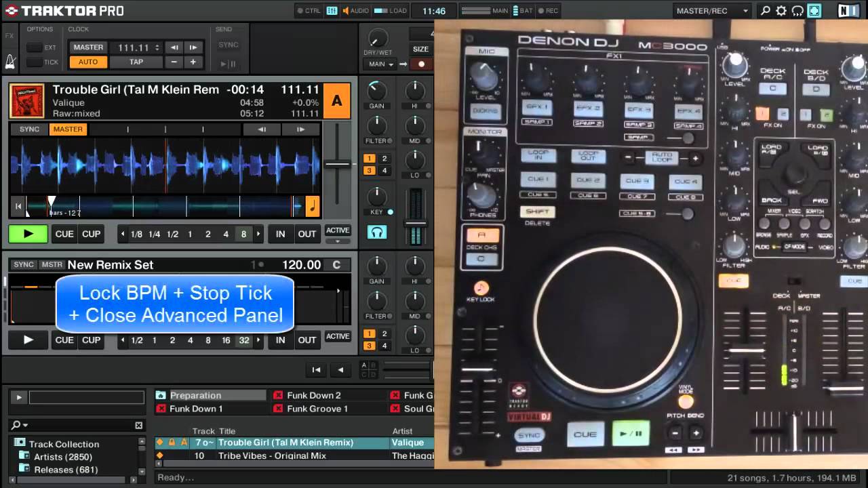868x488 pixels.
Task: Start Deck C with its play button
Action: pyautogui.click(x=28, y=340)
